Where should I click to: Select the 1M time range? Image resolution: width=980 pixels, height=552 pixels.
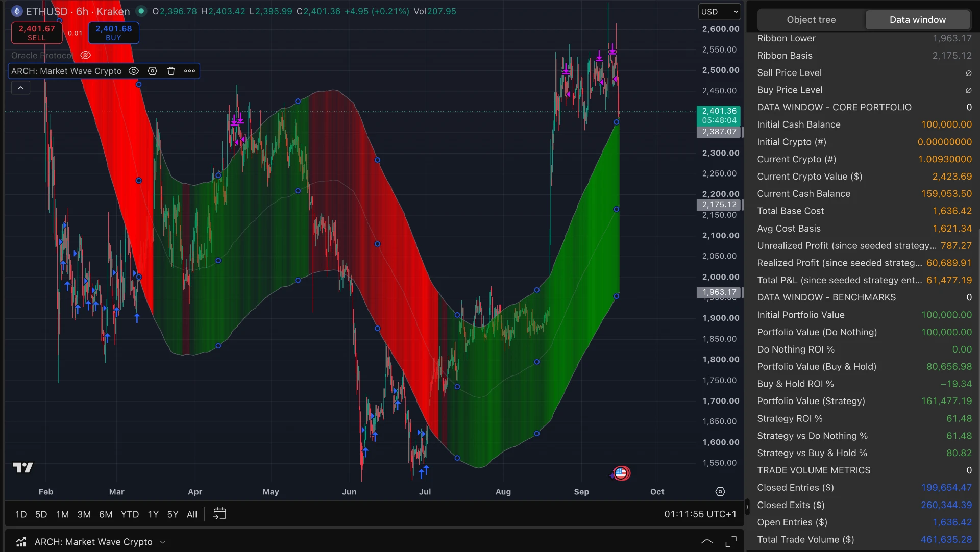coord(62,514)
